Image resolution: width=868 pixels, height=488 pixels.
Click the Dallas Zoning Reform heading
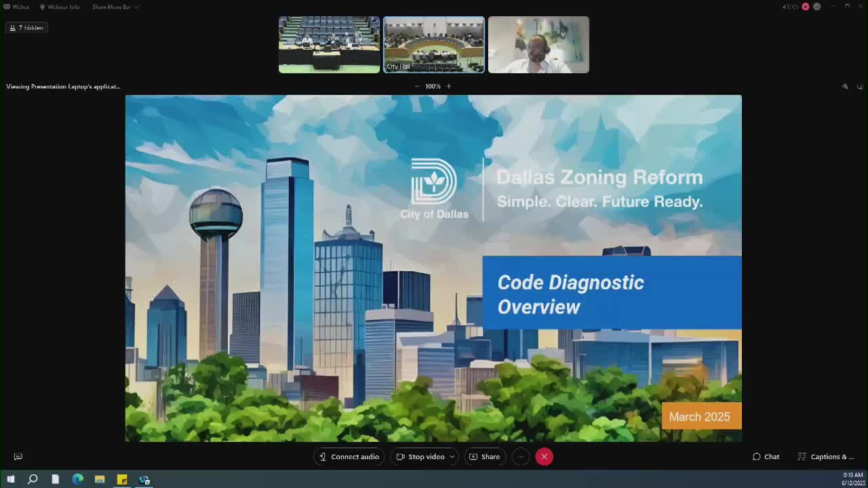[599, 178]
